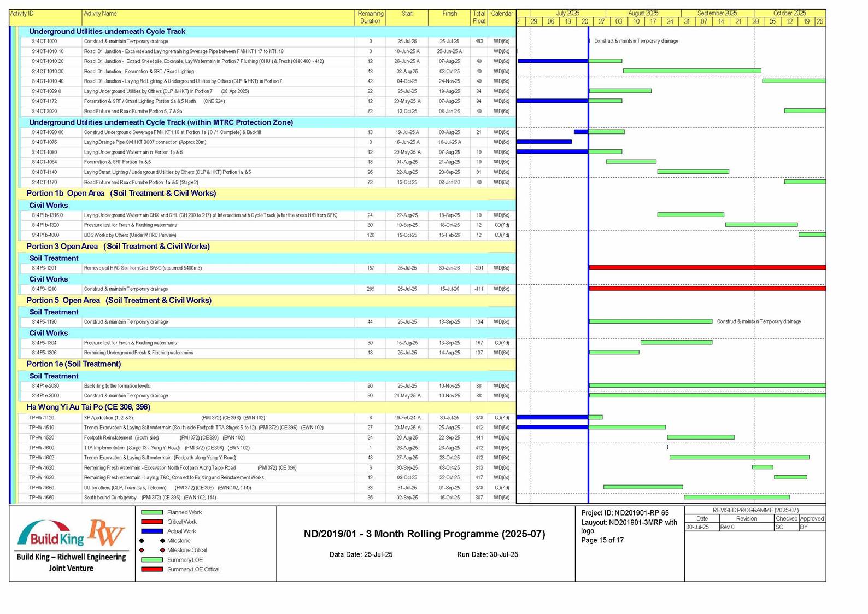Click 'Page 15 of 17' in the footer
868x614 pixels.
tap(602, 540)
